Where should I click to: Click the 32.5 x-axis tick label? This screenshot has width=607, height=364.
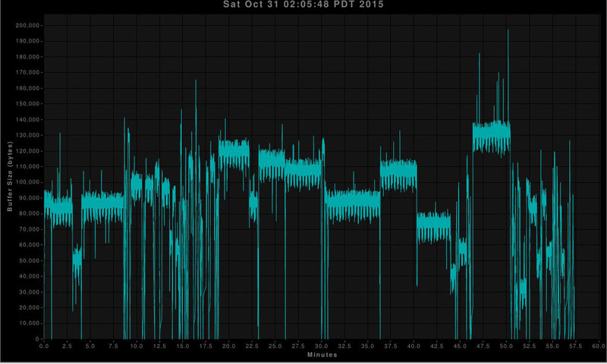click(344, 346)
